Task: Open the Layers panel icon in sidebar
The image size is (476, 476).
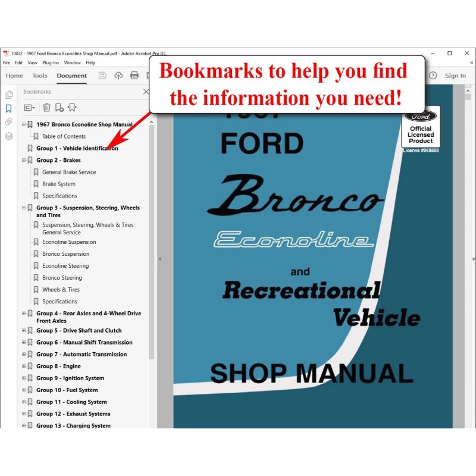Action: [9, 136]
